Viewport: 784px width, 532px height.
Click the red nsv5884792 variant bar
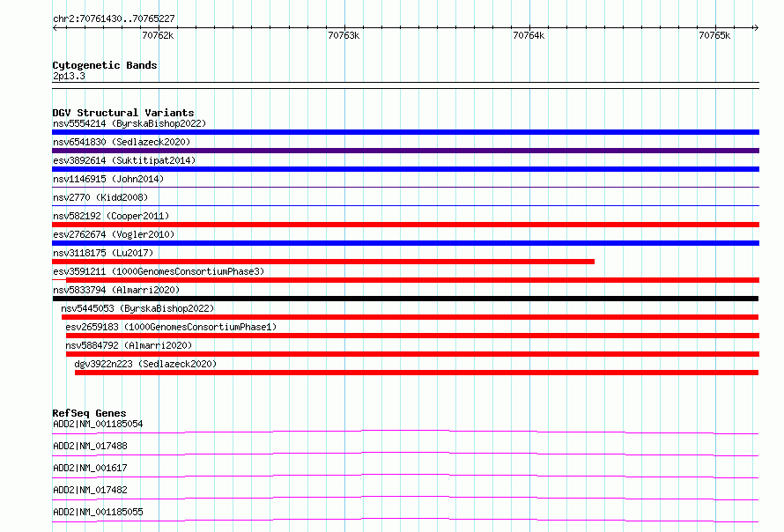[412, 354]
